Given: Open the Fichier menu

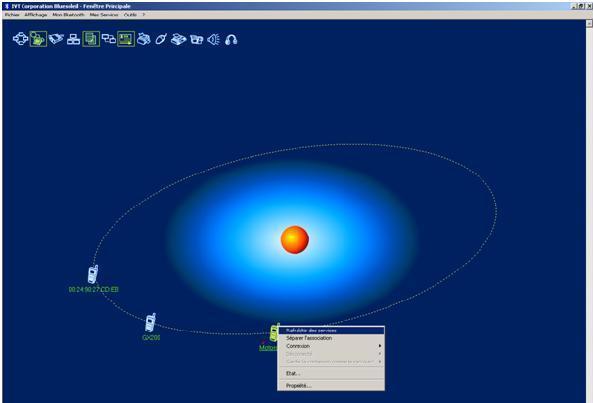Looking at the screenshot, I should pos(12,15).
